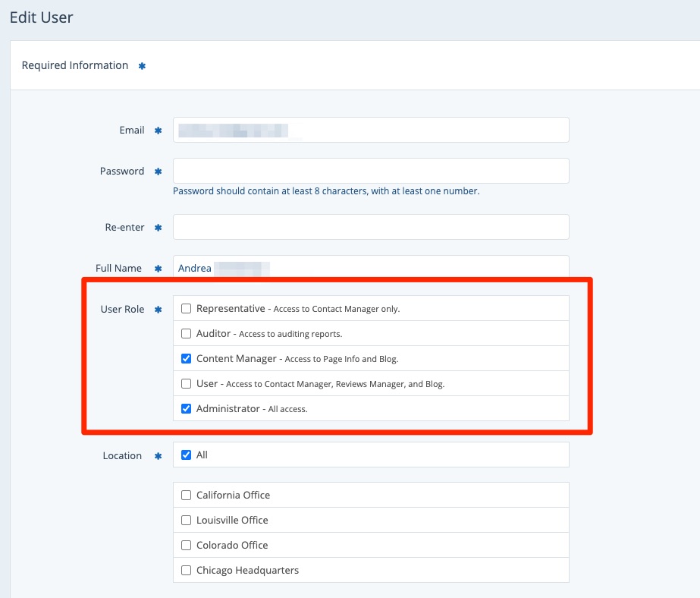Enable the Colorado Office location

[x=186, y=546]
